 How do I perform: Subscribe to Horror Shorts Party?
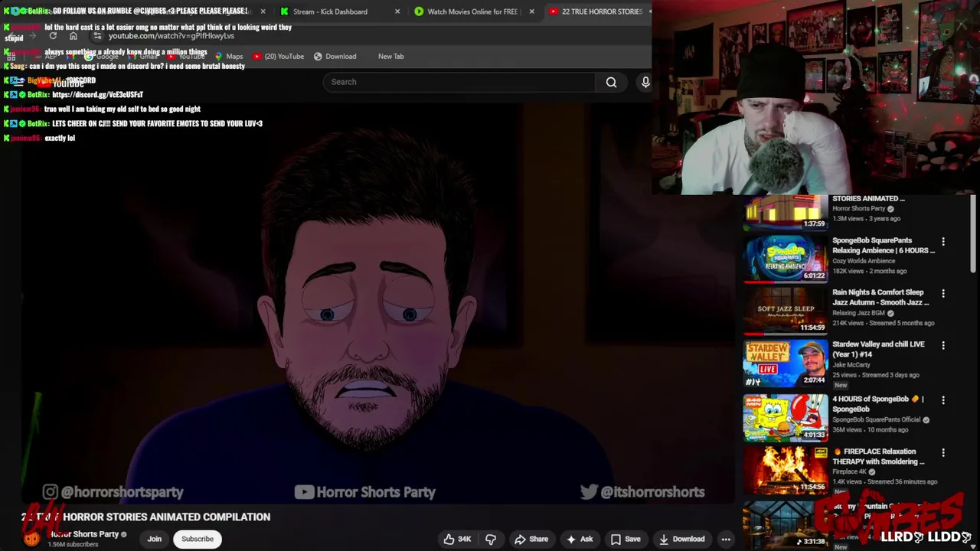coord(198,539)
